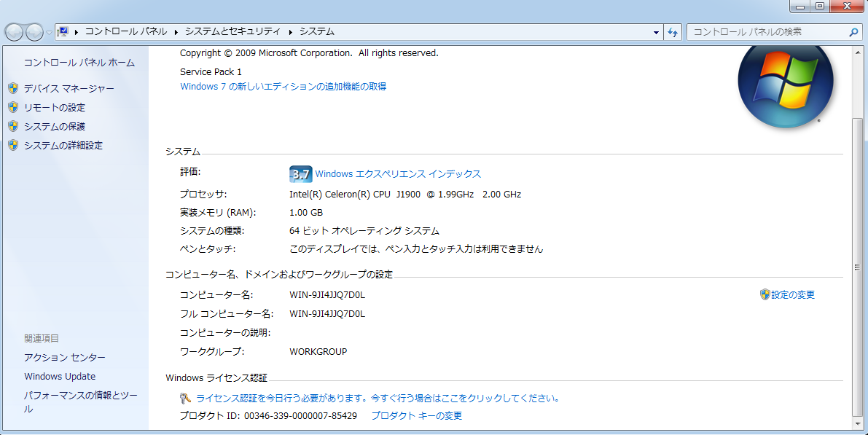Click the 3.7 experience index score badge
The height and width of the screenshot is (435, 868).
300,173
